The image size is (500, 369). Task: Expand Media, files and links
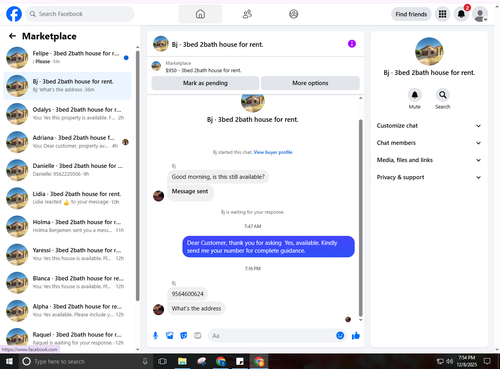tap(429, 160)
